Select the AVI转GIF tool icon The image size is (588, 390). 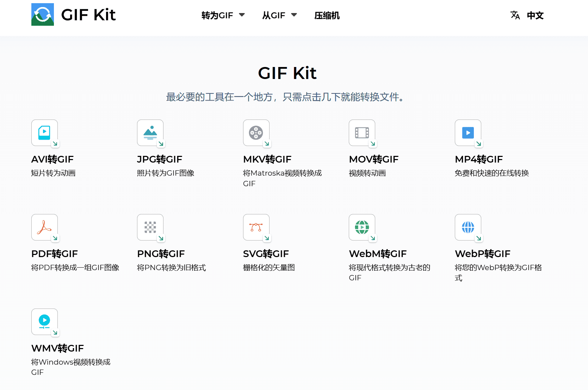(44, 133)
